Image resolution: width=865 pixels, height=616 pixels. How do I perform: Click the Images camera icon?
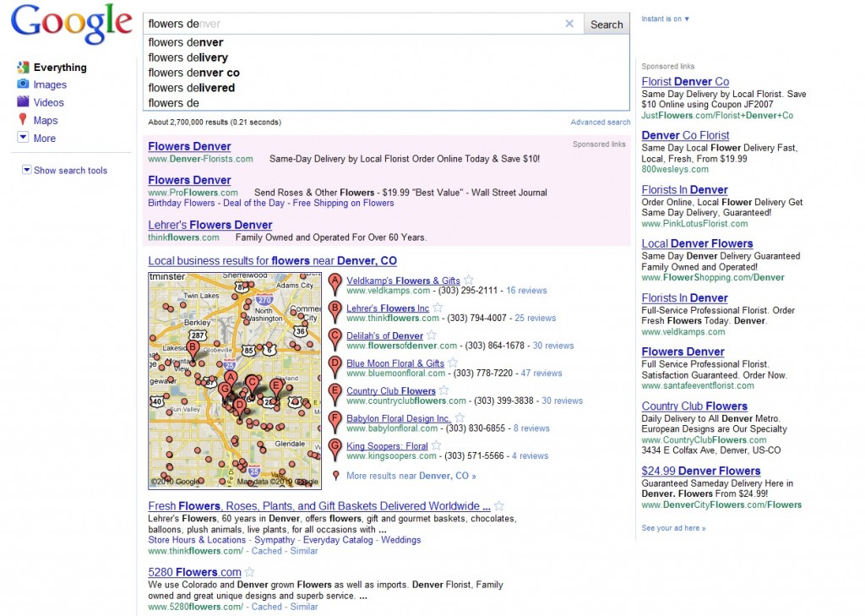coord(23,84)
